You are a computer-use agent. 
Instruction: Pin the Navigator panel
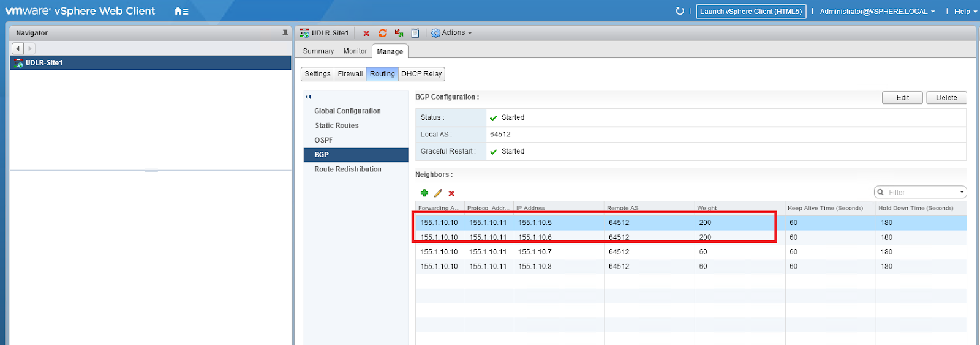[x=285, y=33]
